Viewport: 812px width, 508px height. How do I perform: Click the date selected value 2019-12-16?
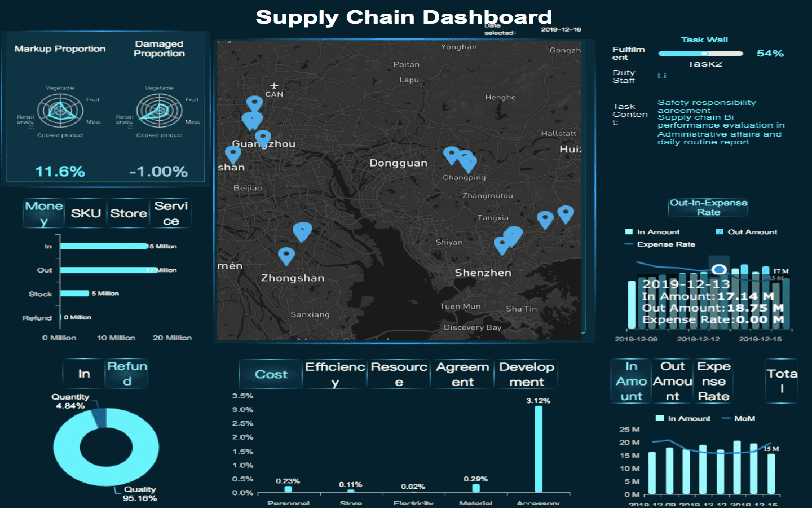tap(561, 29)
